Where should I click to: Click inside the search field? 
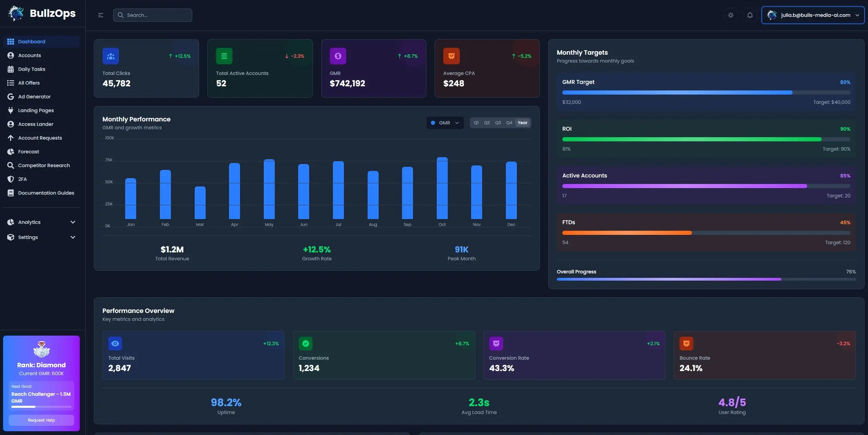[153, 15]
